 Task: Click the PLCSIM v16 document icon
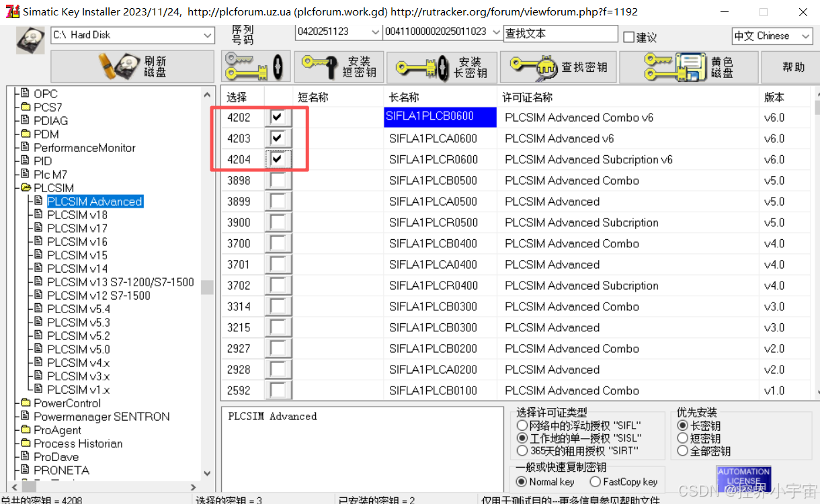point(39,242)
